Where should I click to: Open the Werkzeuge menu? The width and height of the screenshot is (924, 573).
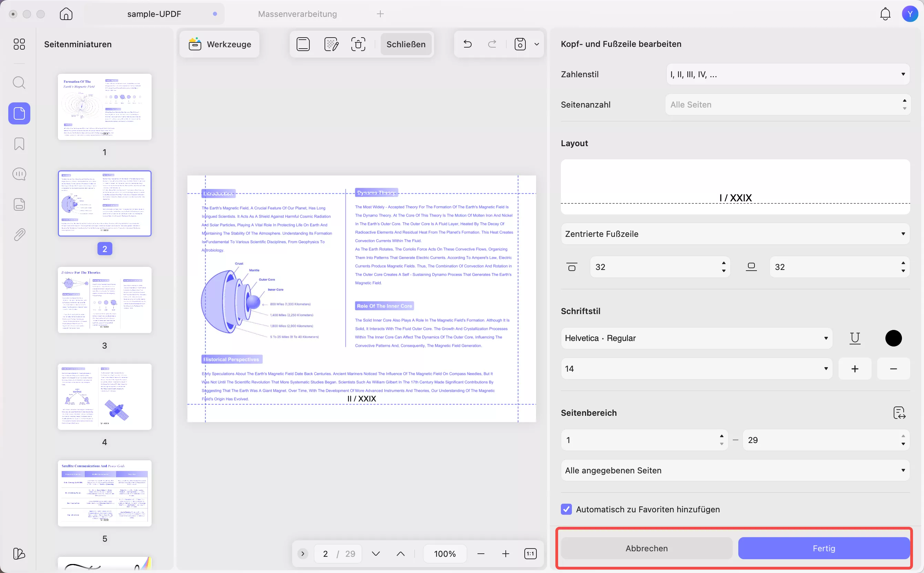pos(220,44)
